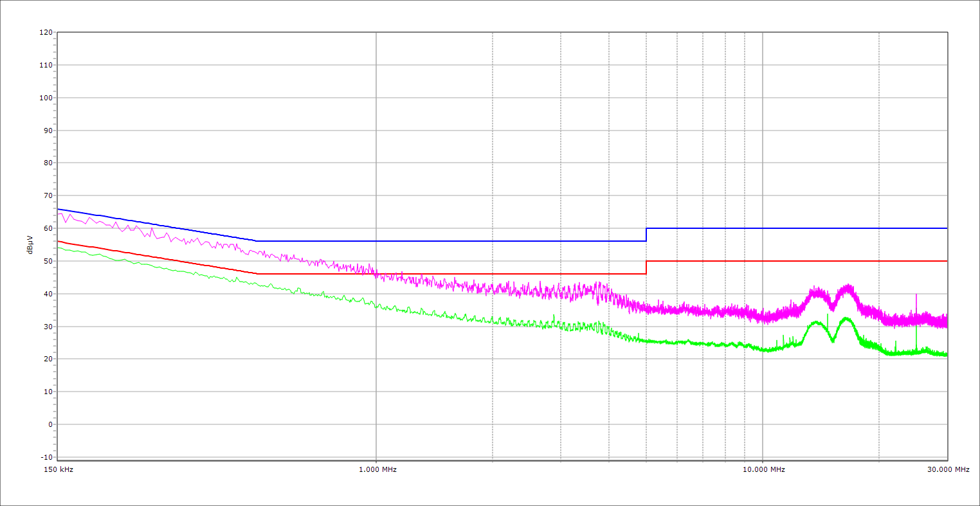The height and width of the screenshot is (506, 980).
Task: Click the 30.000 MHz x-axis label
Action: (948, 469)
